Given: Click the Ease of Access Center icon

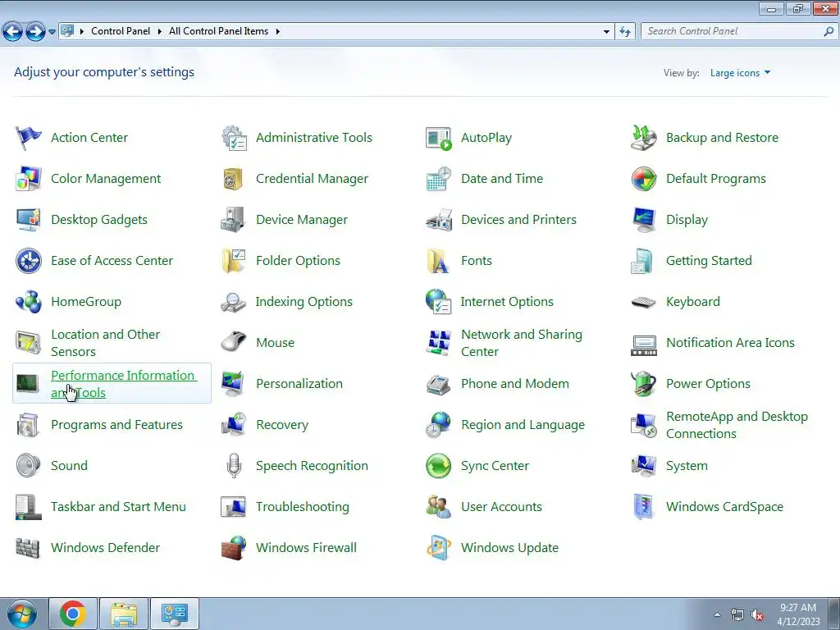Looking at the screenshot, I should (28, 261).
